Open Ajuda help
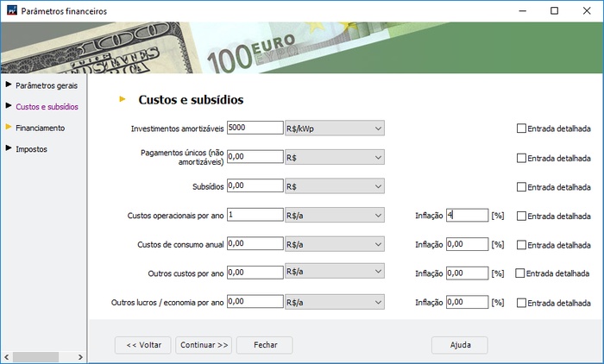Screen dimensions: 604x364 [460, 345]
